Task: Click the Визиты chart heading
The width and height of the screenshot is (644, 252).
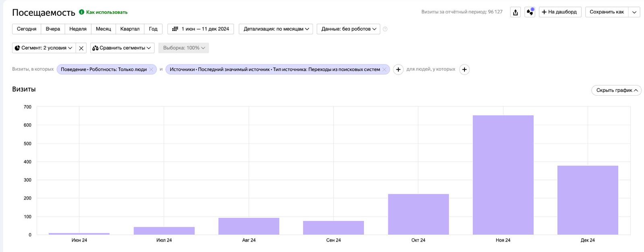Action: (24, 90)
